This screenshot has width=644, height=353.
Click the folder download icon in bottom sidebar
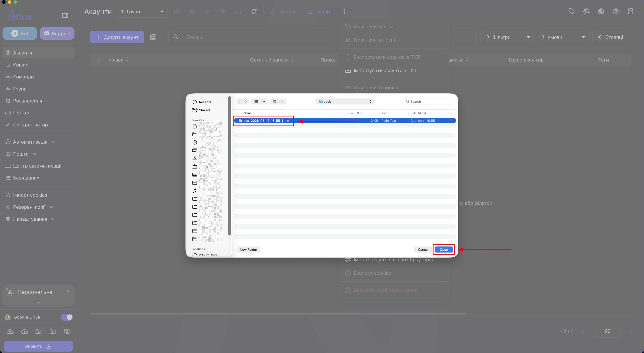pyautogui.click(x=52, y=332)
